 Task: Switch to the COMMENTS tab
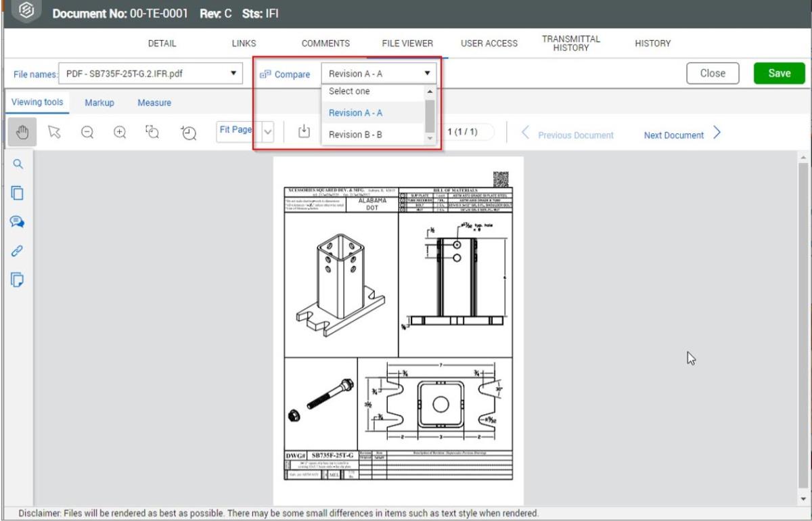pos(325,43)
